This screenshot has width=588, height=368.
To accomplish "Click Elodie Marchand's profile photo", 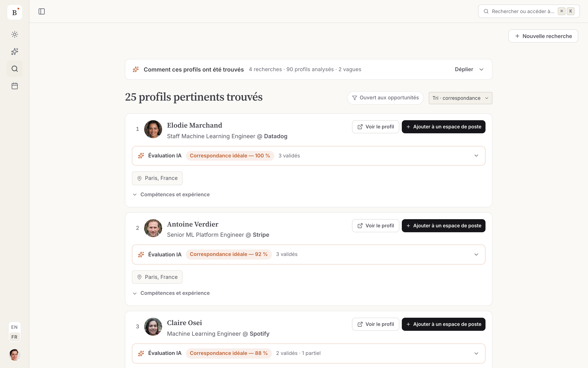I will click(x=153, y=129).
